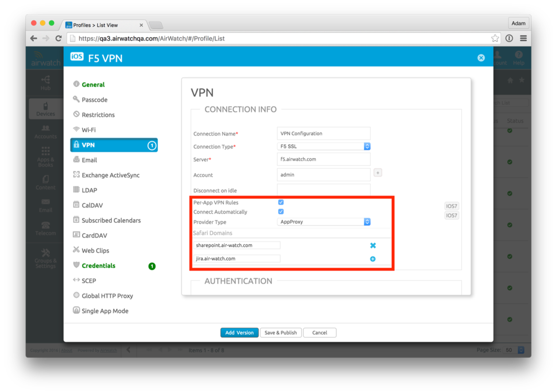Image resolution: width=555 pixels, height=392 pixels.
Task: Open the Connection Type dropdown
Action: [324, 147]
